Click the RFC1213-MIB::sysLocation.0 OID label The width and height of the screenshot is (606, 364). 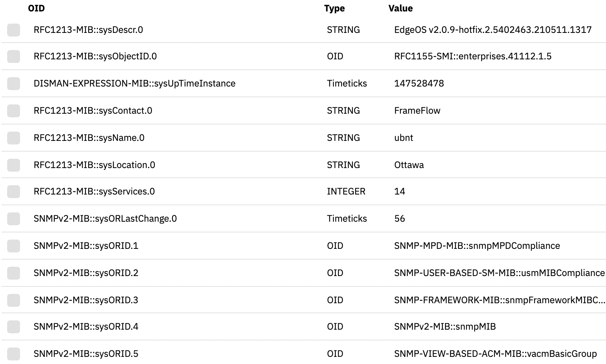(94, 165)
